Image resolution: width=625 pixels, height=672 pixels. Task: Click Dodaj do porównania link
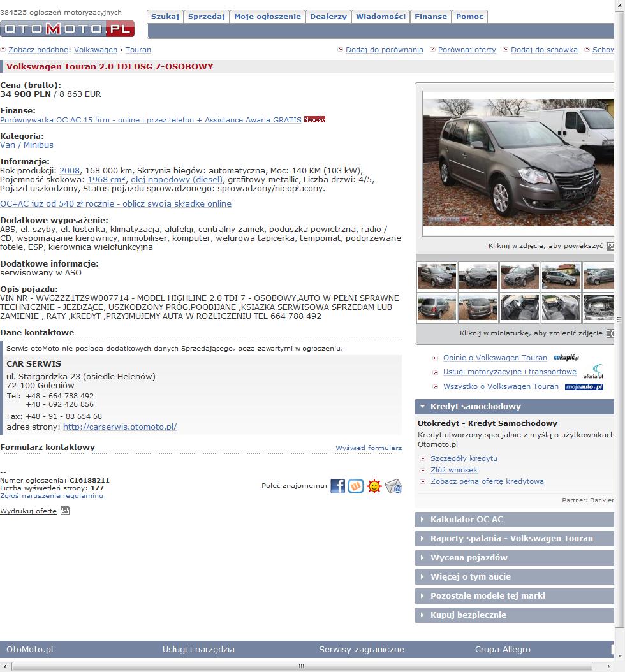click(385, 50)
